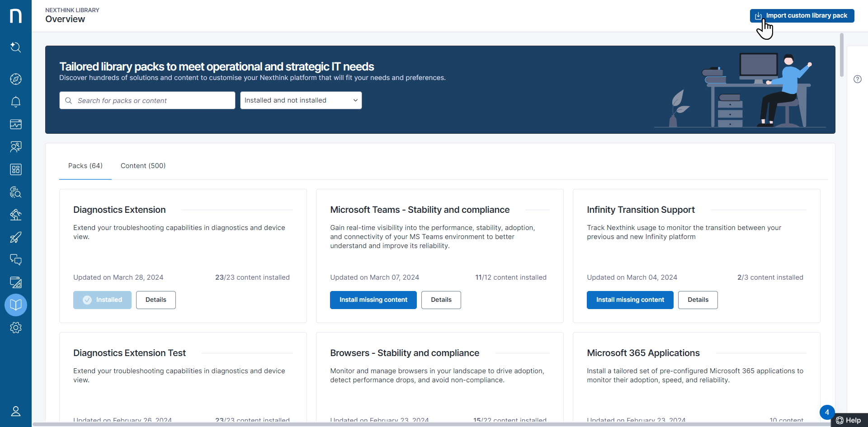Switch to the Content (500) tab
This screenshot has width=868, height=427.
point(143,166)
